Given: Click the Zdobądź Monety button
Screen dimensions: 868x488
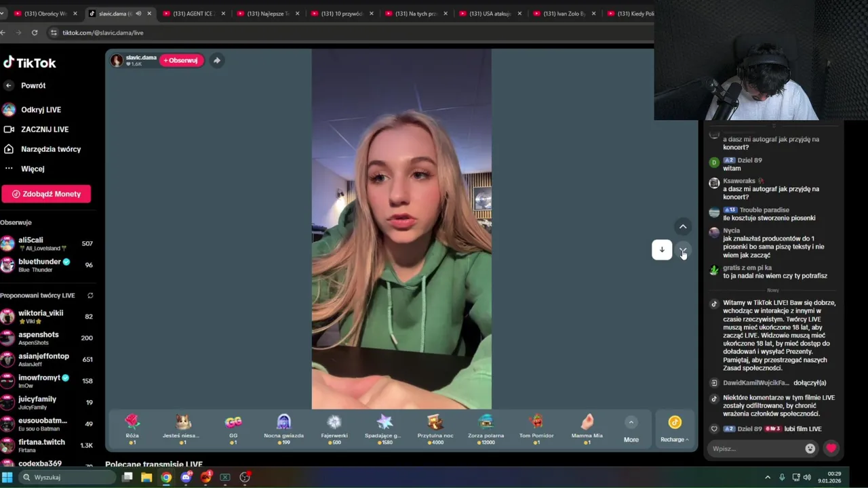Looking at the screenshot, I should click(46, 194).
